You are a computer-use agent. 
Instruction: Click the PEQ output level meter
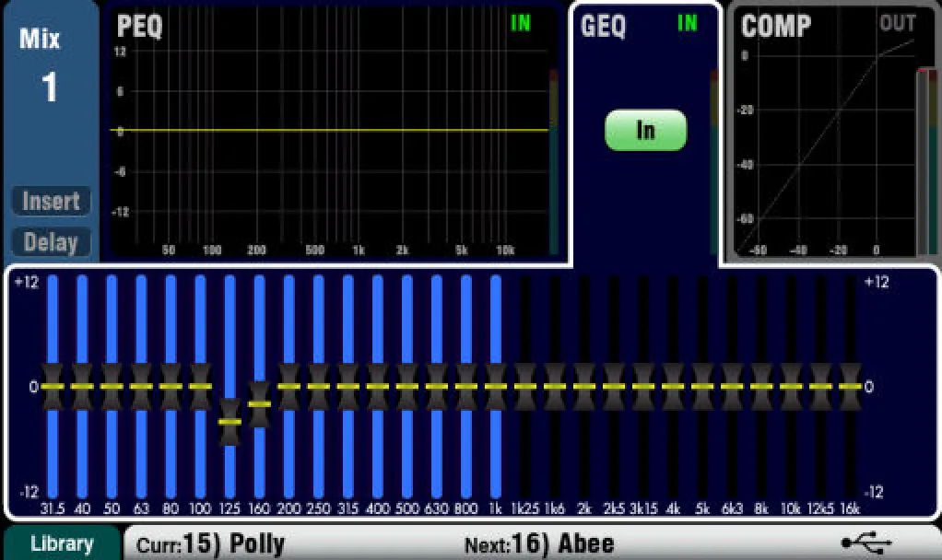click(554, 162)
